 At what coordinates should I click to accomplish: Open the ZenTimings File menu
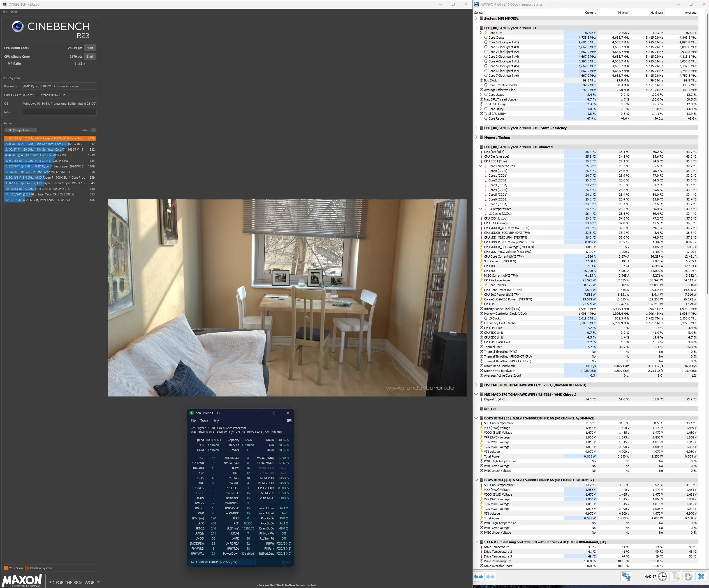coord(193,421)
